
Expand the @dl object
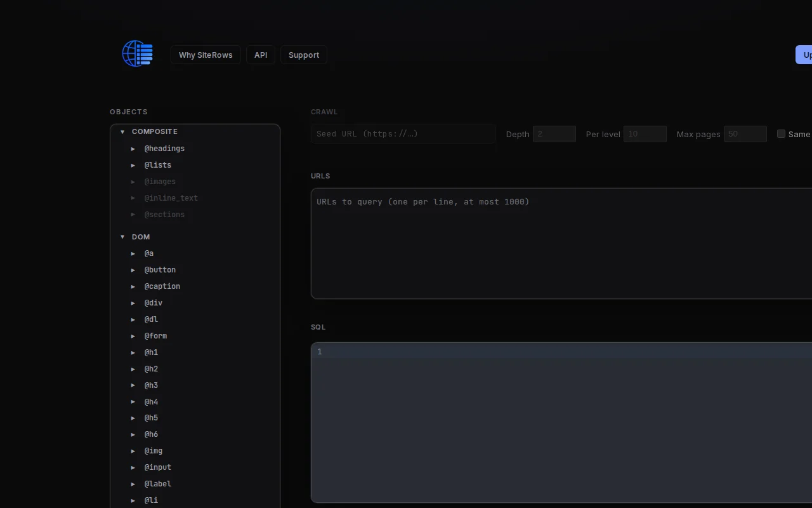[x=133, y=319]
